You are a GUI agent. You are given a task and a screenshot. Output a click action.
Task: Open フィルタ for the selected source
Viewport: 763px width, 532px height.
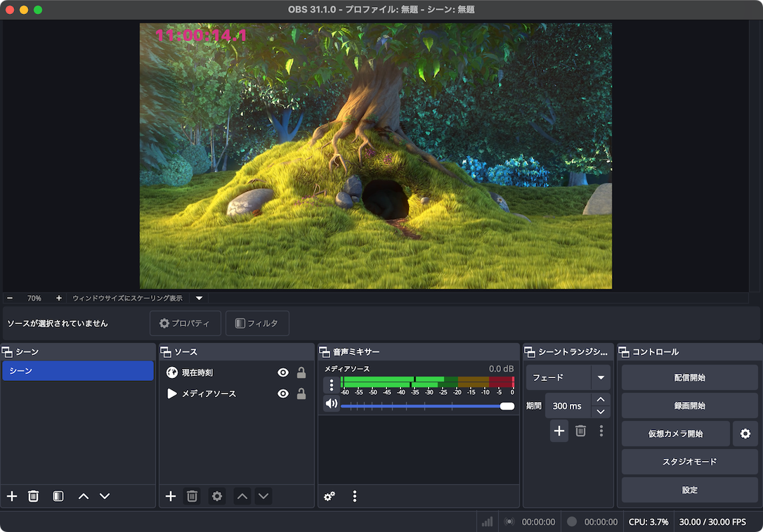pos(257,323)
